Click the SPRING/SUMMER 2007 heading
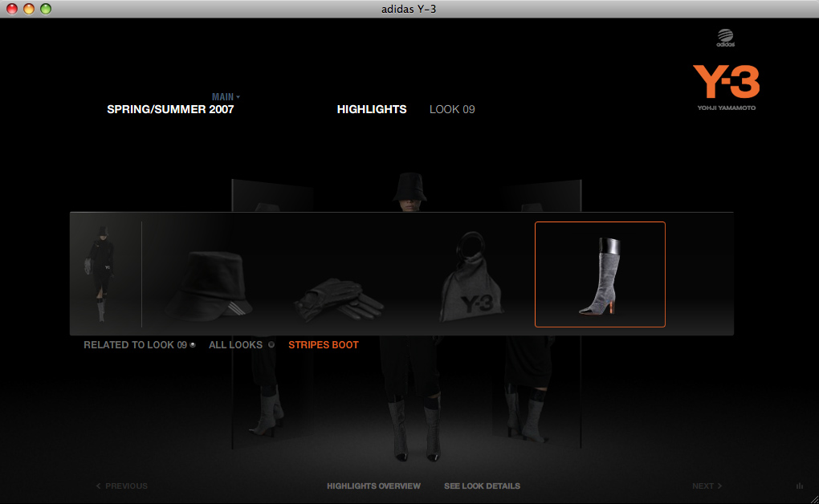Viewport: 819px width, 504px height. (x=170, y=109)
